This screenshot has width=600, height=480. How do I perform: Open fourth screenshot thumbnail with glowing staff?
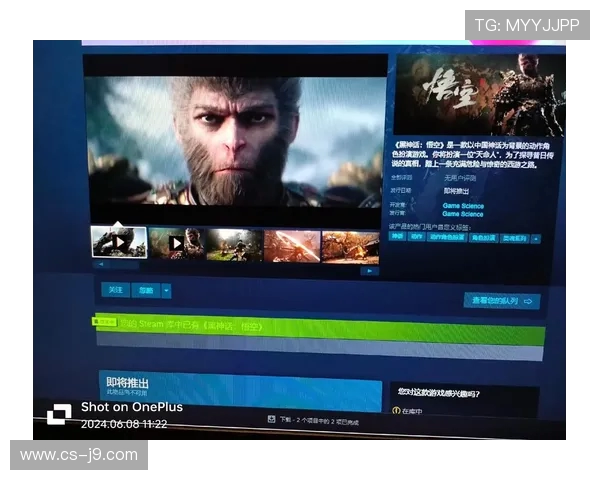tap(292, 246)
